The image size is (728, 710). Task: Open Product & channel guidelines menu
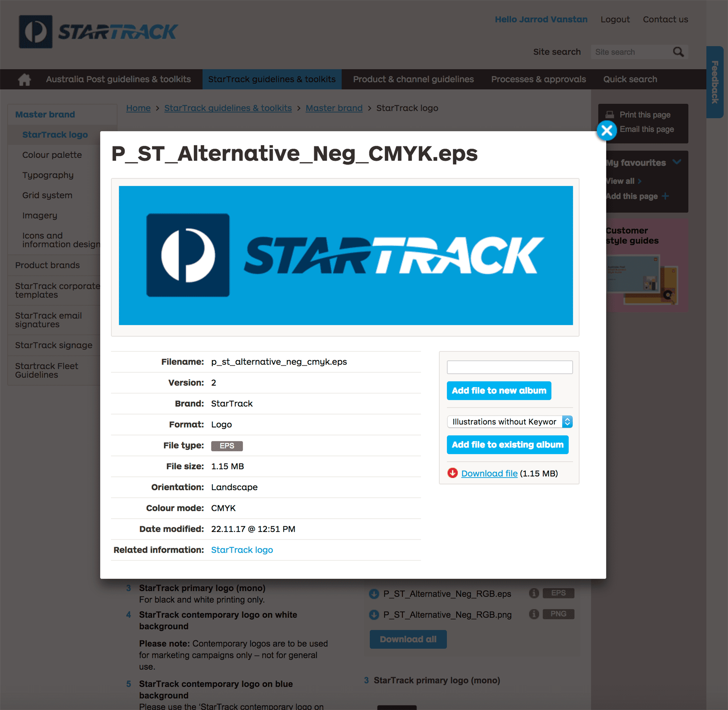pyautogui.click(x=413, y=79)
